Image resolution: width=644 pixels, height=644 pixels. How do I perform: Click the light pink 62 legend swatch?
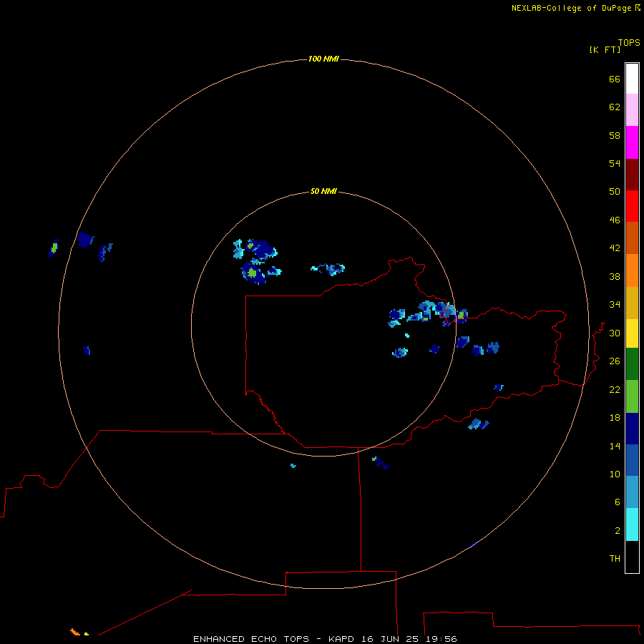pyautogui.click(x=632, y=109)
